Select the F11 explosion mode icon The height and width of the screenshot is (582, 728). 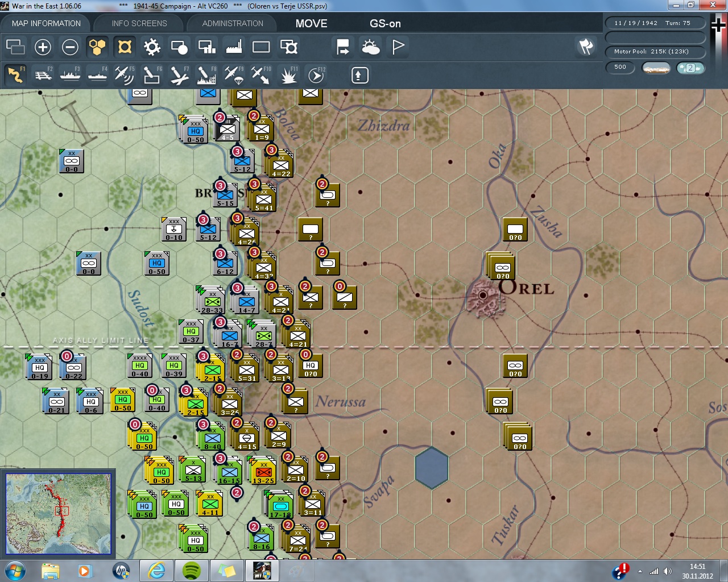[x=288, y=75]
